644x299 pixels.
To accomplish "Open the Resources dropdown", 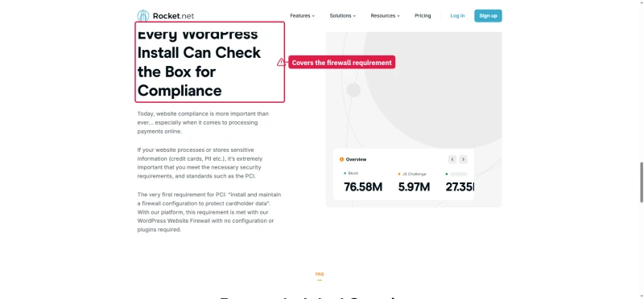I will point(385,16).
